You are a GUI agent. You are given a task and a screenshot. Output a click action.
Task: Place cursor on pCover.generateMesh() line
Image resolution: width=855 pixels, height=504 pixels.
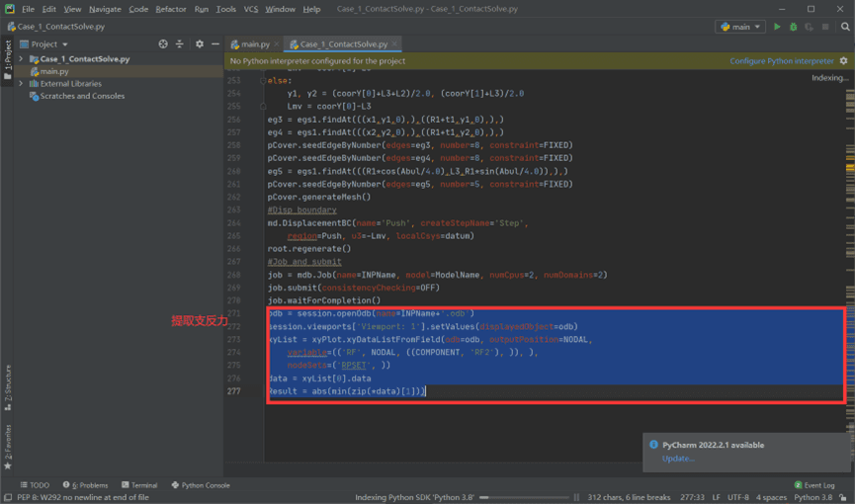tap(319, 198)
